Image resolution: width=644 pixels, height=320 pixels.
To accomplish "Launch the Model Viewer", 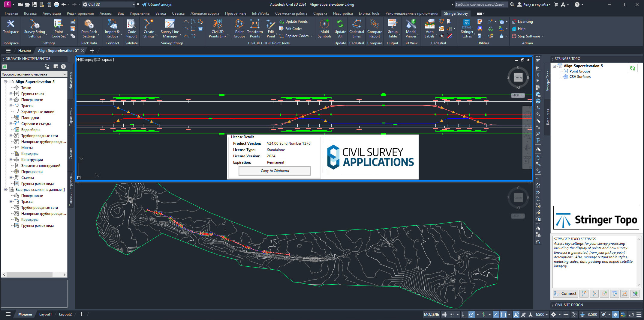I will point(411,28).
